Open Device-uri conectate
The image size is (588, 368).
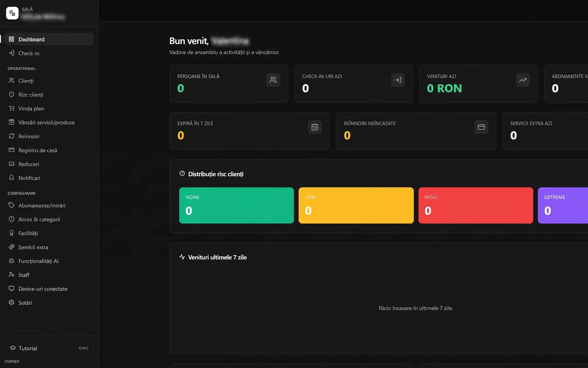49,289
